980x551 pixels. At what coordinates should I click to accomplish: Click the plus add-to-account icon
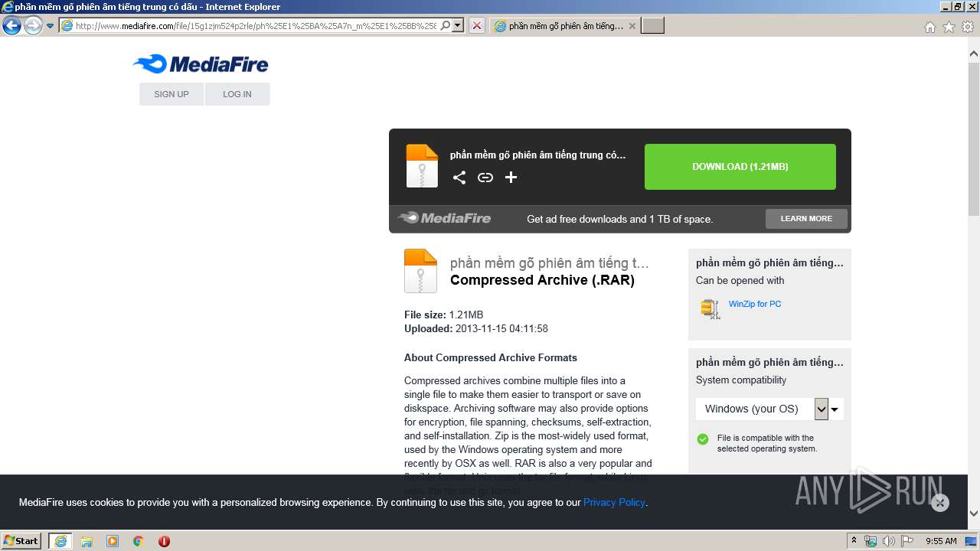coord(511,178)
